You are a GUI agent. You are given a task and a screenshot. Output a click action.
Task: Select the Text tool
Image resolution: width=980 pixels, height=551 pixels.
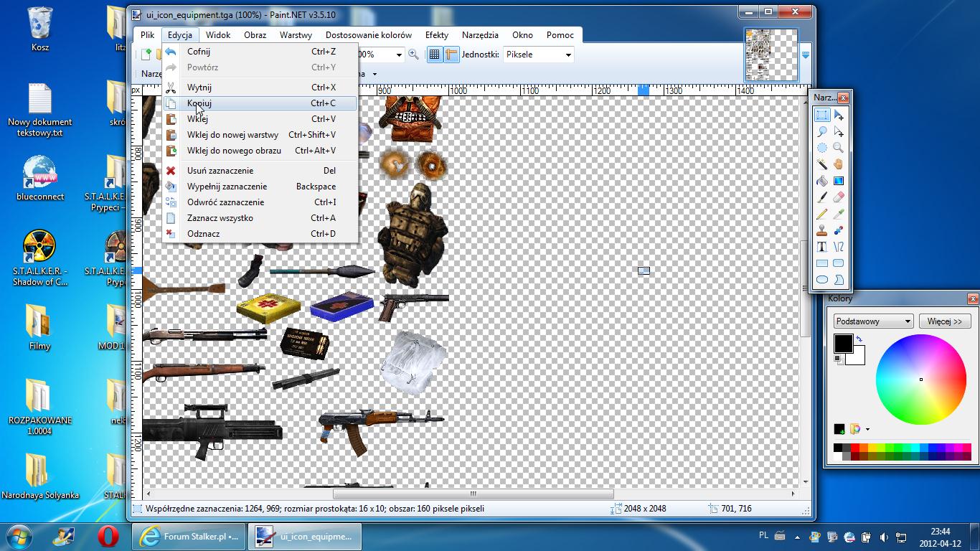[822, 247]
